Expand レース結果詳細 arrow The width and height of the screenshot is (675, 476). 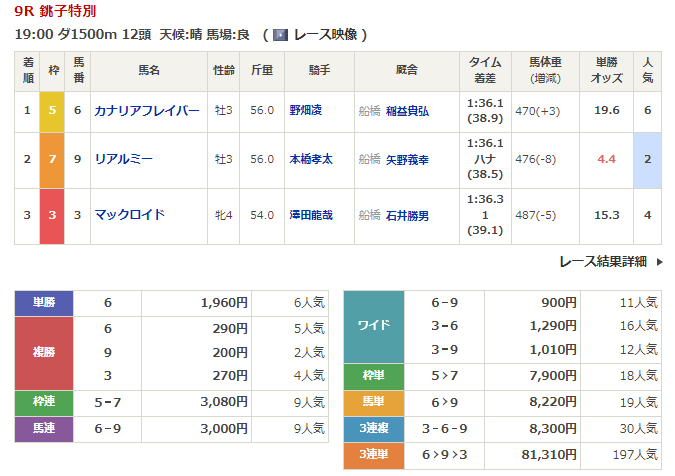(x=659, y=261)
